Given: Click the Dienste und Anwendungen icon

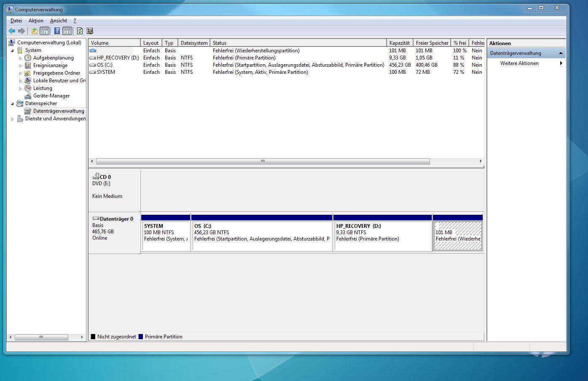Looking at the screenshot, I should pos(20,119).
